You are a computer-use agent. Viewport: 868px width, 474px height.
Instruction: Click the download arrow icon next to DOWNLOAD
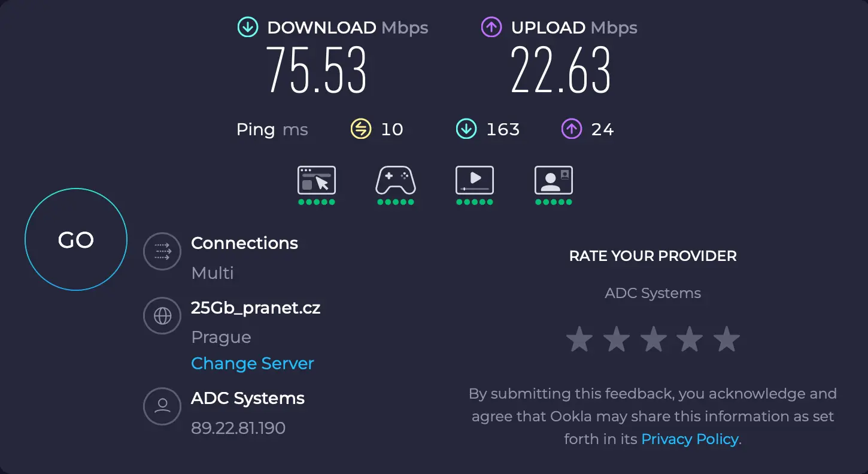tap(247, 27)
